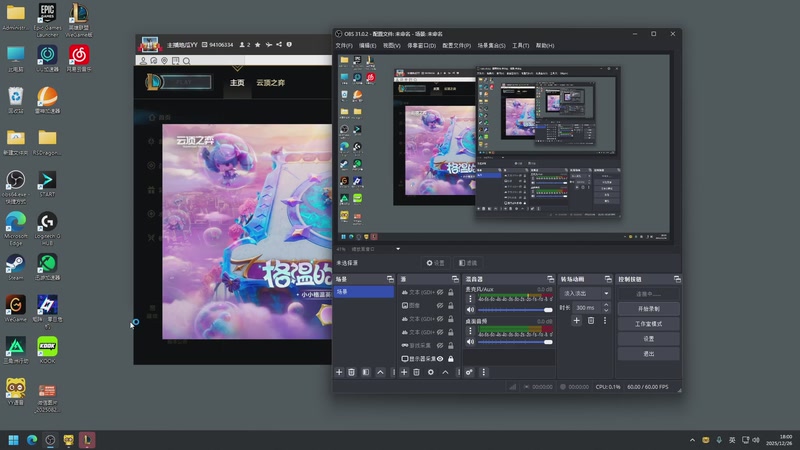Viewport: 800px width, 450px height.
Task: Switch to 云顶之弈 tab in game client
Action: tap(270, 83)
